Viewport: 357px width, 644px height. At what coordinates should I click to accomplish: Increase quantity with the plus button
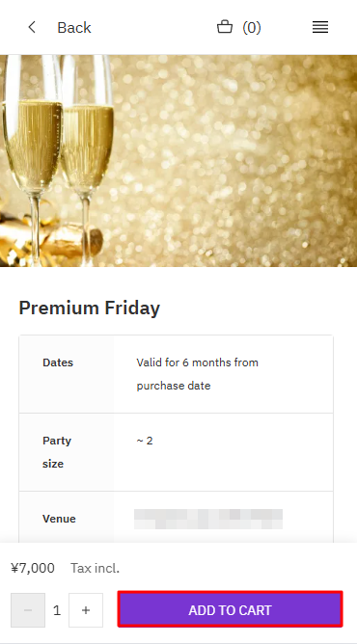coord(86,610)
